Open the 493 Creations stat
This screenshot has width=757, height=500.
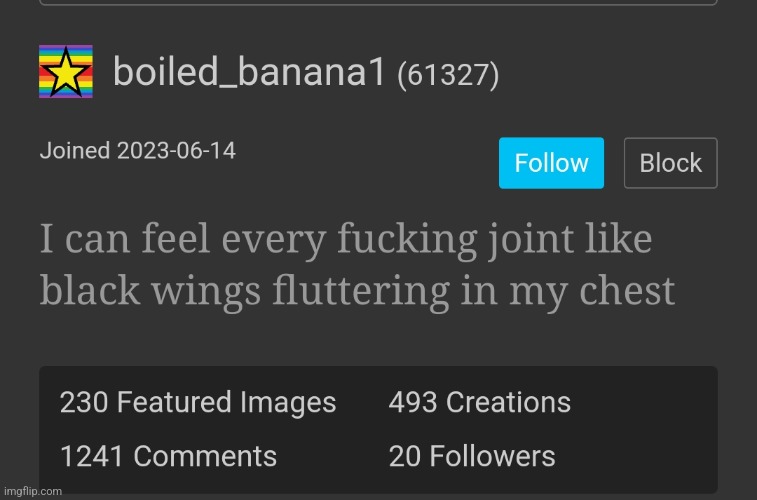pos(479,403)
